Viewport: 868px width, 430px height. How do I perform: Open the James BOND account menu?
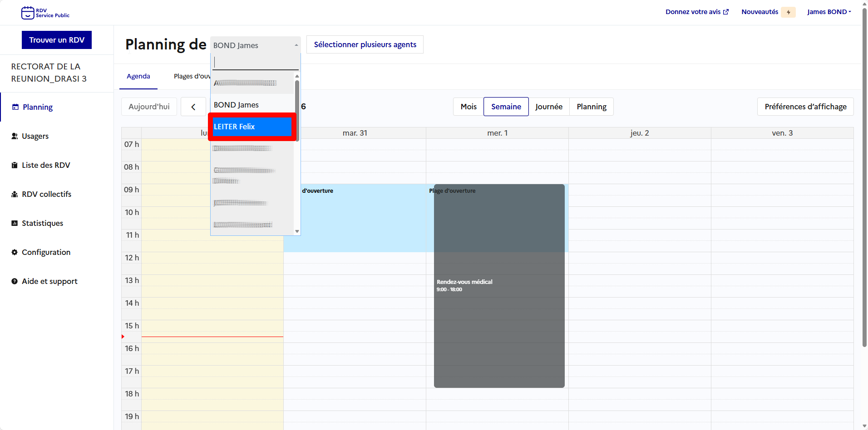[x=829, y=12]
